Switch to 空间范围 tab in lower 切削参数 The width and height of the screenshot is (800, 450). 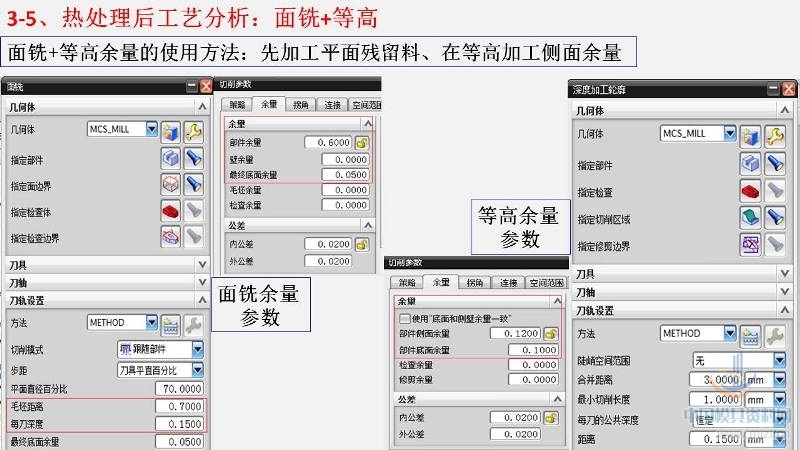click(x=546, y=282)
